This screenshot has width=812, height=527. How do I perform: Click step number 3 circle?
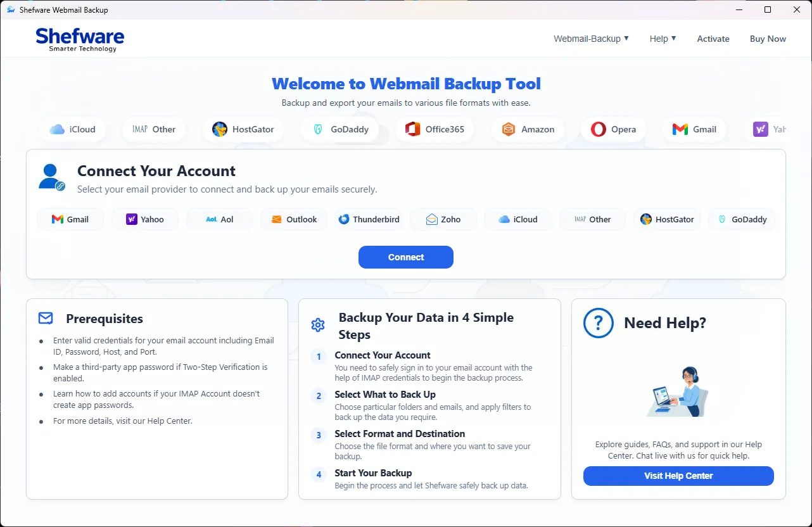(x=319, y=435)
